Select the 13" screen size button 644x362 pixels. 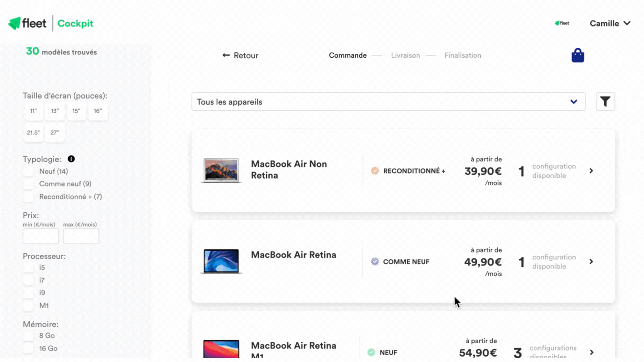(55, 111)
